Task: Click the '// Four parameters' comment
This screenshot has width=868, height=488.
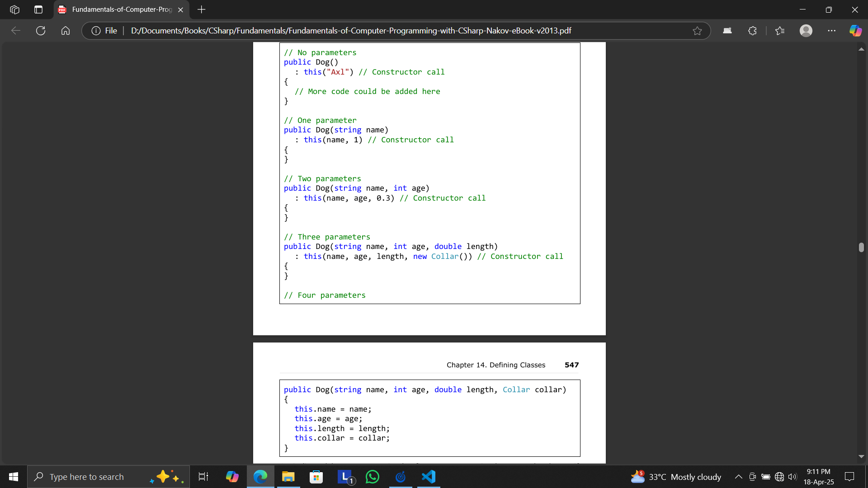Action: click(325, 295)
